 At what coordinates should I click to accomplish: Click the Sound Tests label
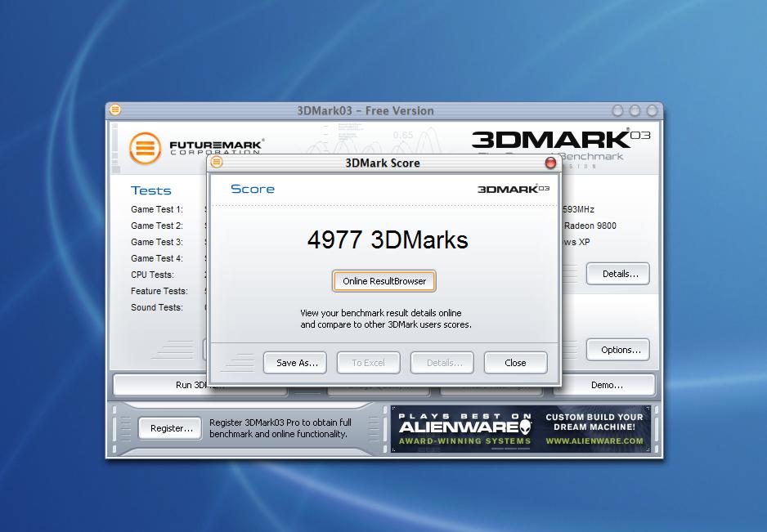156,307
